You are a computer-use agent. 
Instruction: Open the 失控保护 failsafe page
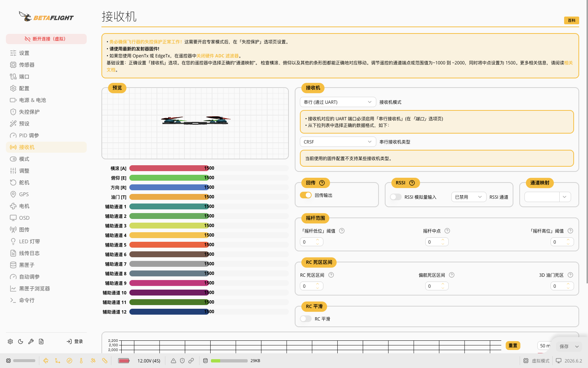[46, 112]
